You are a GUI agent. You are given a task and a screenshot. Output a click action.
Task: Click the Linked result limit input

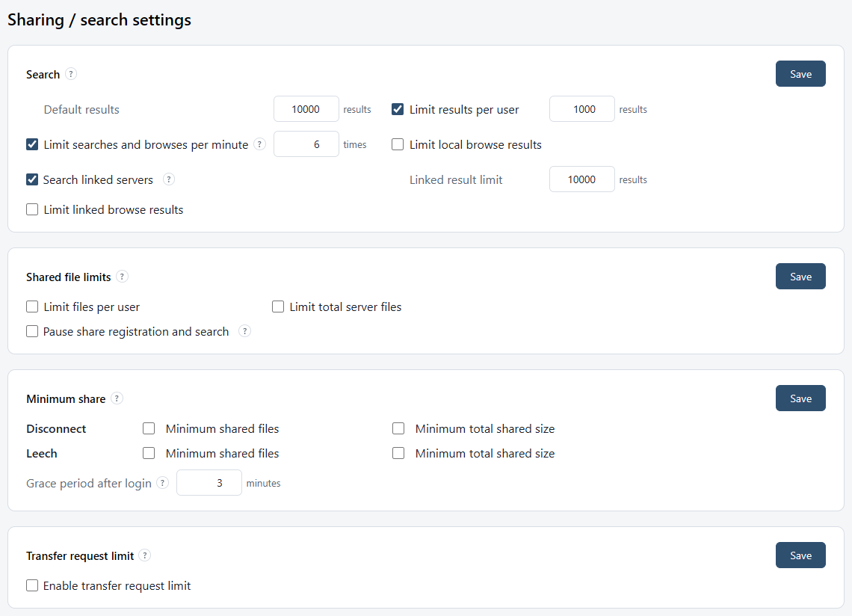pyautogui.click(x=582, y=179)
